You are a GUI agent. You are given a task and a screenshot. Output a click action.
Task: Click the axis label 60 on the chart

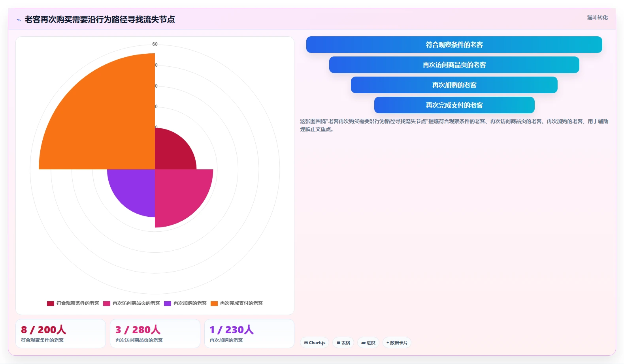click(x=155, y=44)
